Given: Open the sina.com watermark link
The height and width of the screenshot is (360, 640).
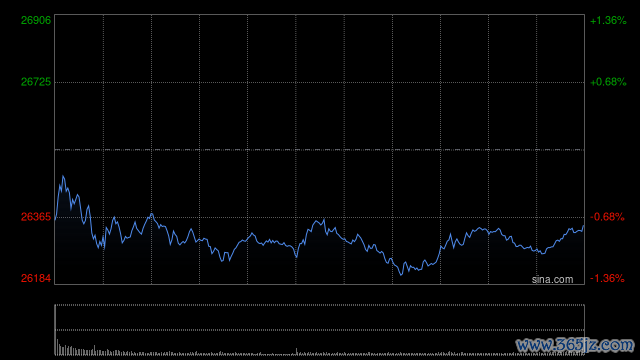Looking at the screenshot, I should click(552, 279).
